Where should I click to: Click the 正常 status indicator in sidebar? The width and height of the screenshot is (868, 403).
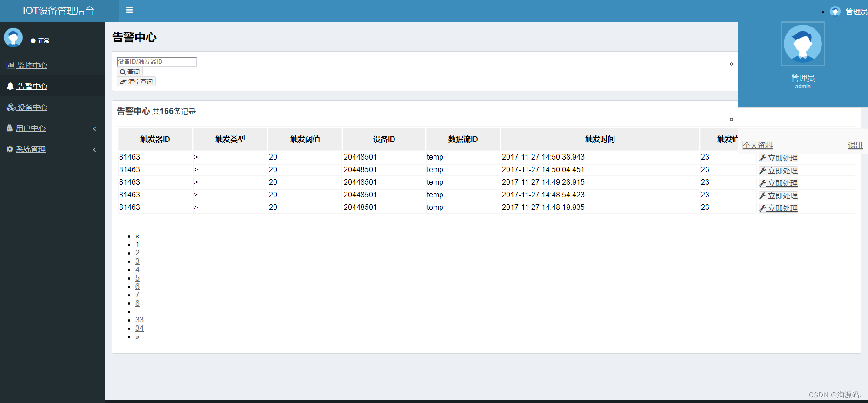40,41
